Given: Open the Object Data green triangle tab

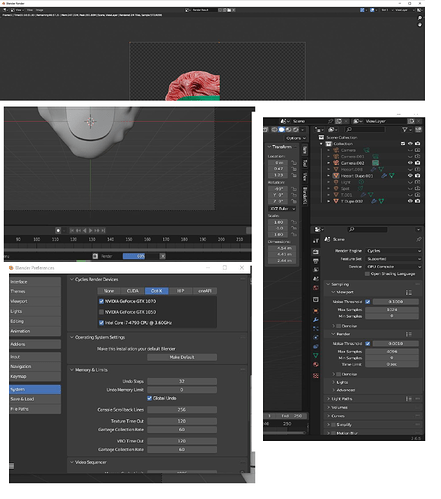Looking at the screenshot, I should click(x=316, y=355).
